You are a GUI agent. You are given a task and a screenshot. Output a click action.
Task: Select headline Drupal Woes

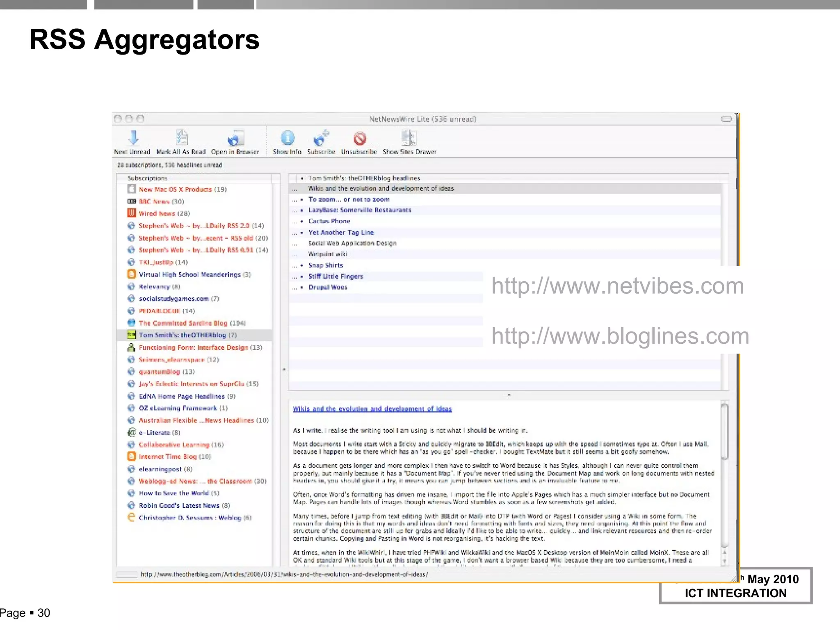(x=386, y=287)
